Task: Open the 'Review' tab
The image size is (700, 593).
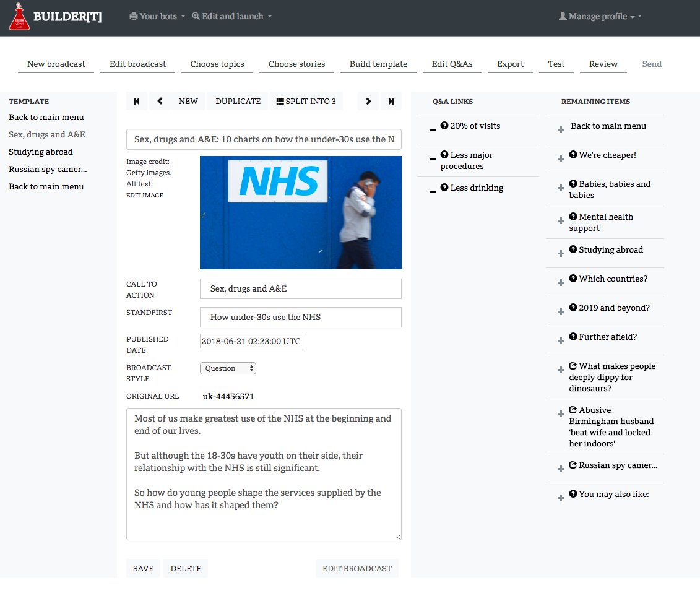Action: pos(603,64)
